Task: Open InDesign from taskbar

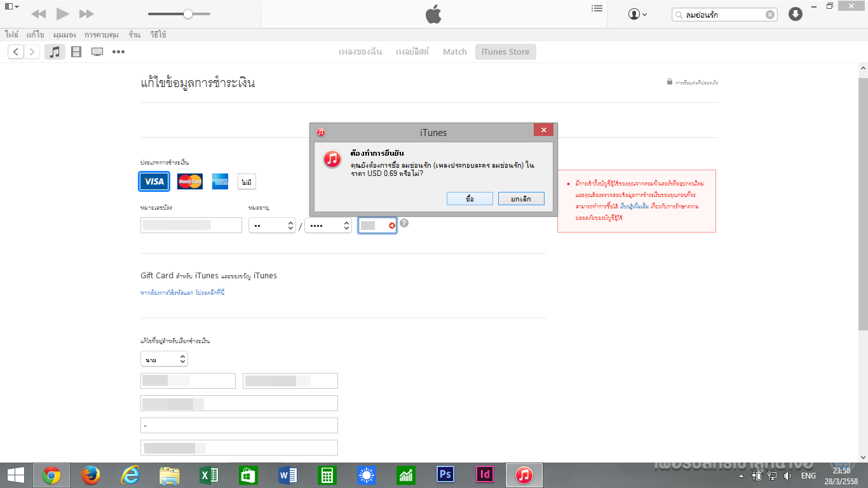Action: pyautogui.click(x=484, y=475)
